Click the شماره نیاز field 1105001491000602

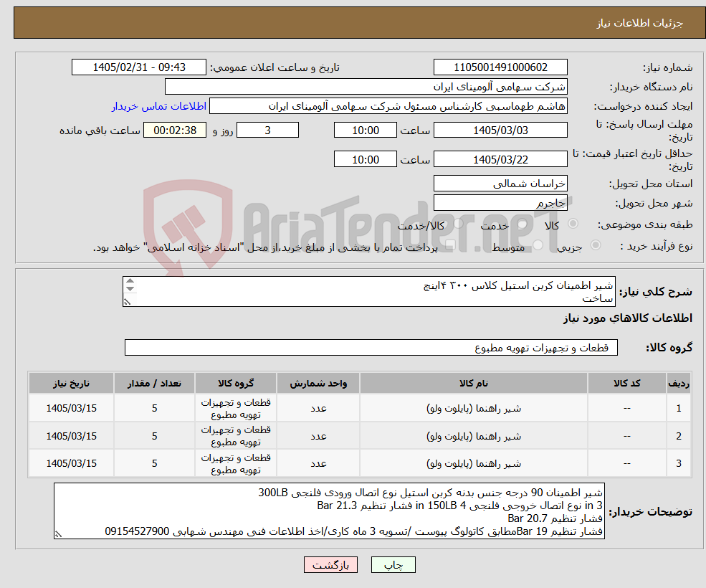500,67
